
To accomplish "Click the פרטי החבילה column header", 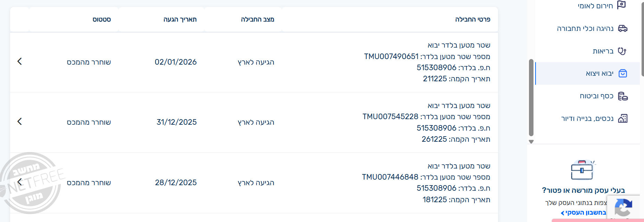I will click(x=473, y=19).
